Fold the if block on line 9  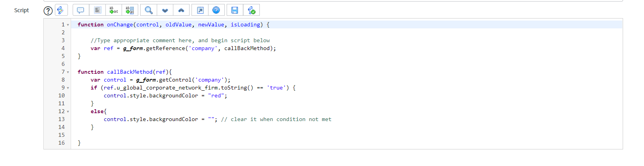click(x=68, y=88)
